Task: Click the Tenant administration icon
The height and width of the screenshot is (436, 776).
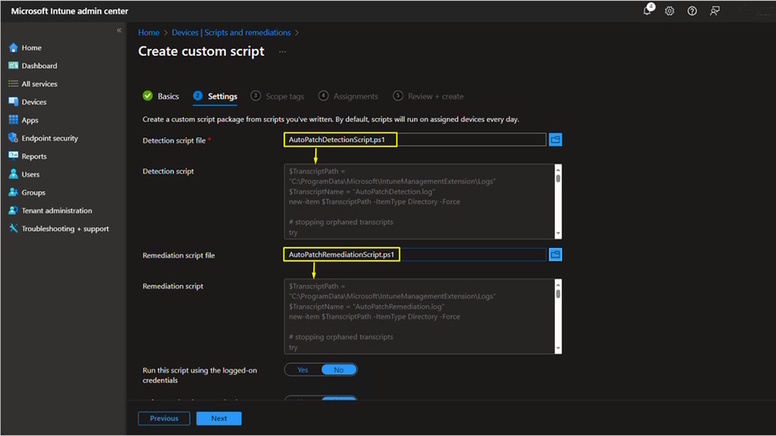Action: coord(13,210)
